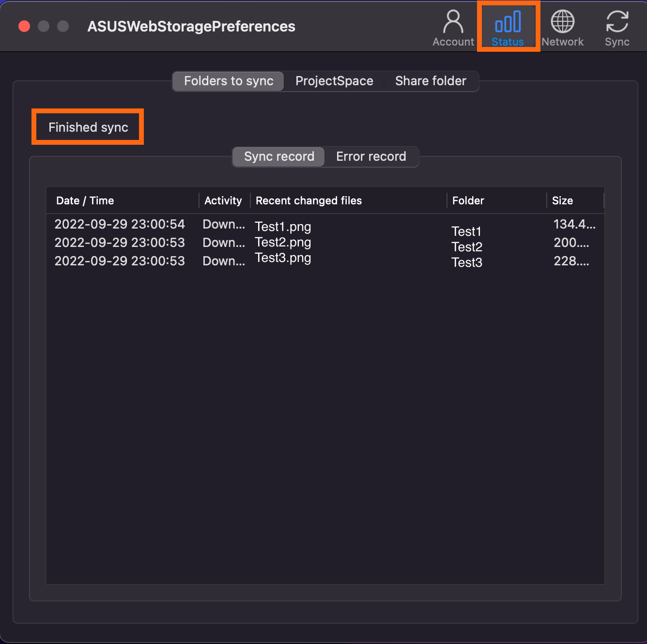Select the Test2.png sync record row

pos(325,243)
